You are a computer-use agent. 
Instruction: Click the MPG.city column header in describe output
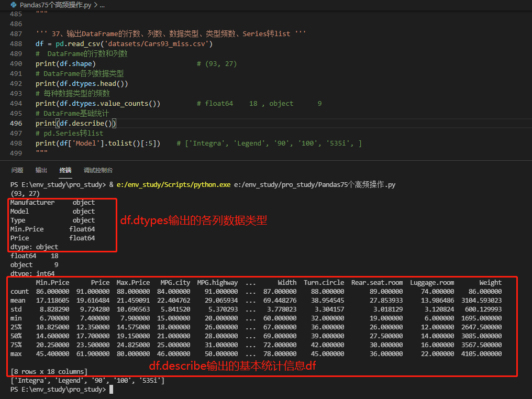click(x=175, y=283)
